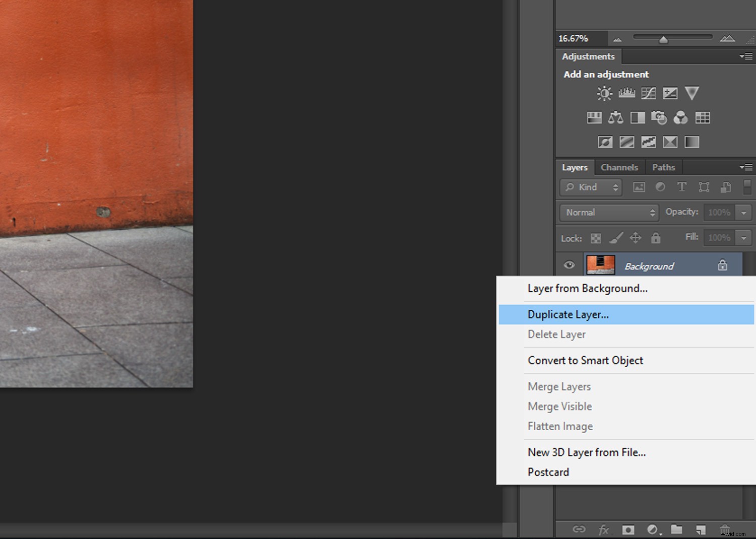Viewport: 756px width, 539px height.
Task: Create a new layer
Action: tap(701, 530)
